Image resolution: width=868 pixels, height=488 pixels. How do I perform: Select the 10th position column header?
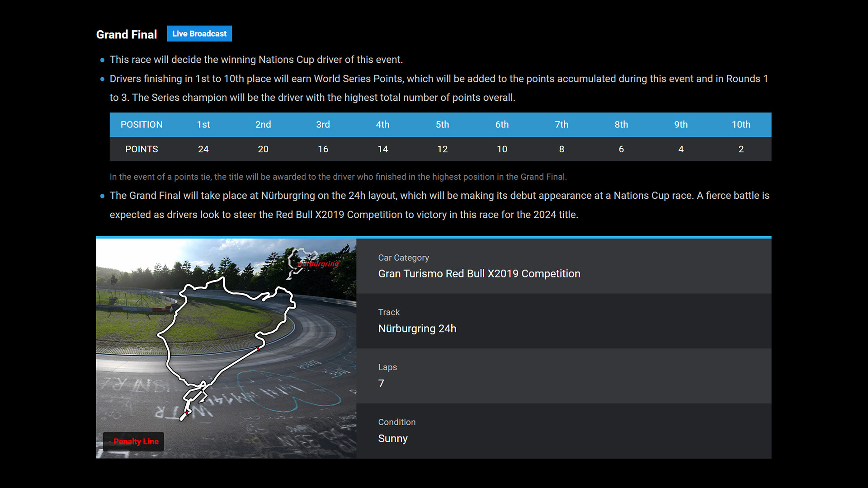point(741,125)
